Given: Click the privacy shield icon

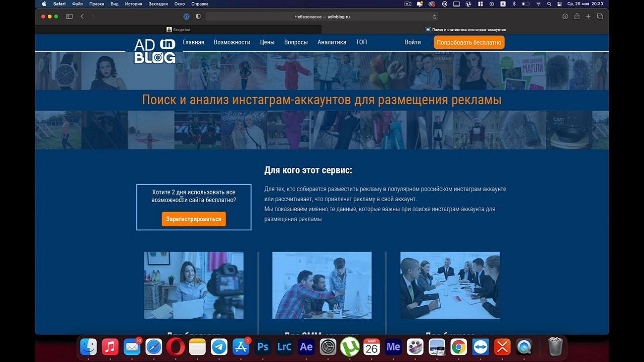Looking at the screenshot, I should point(198,17).
